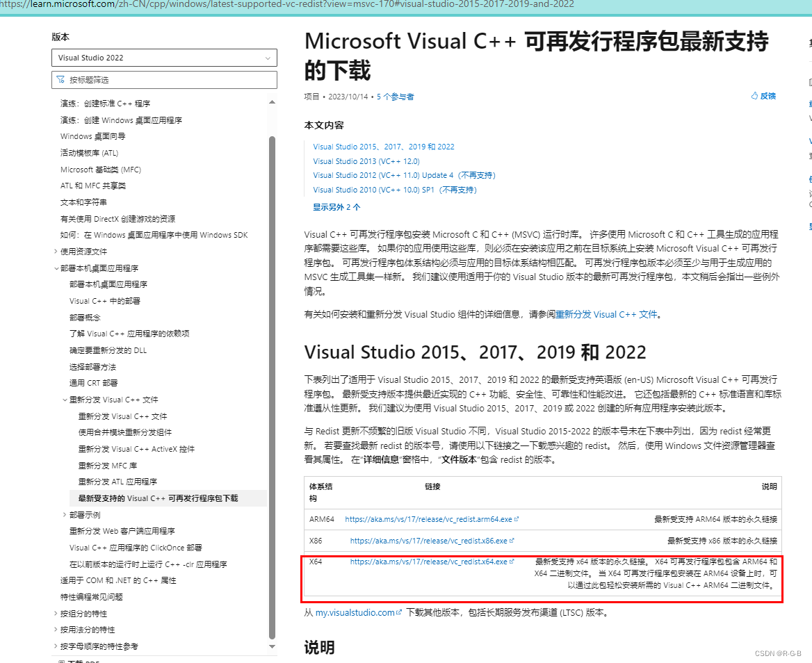Screen dimensions: 812x663
Task: Jump to Visual Studio 2012 (VC++ 11.0) Update 4 section
Action: 404,175
